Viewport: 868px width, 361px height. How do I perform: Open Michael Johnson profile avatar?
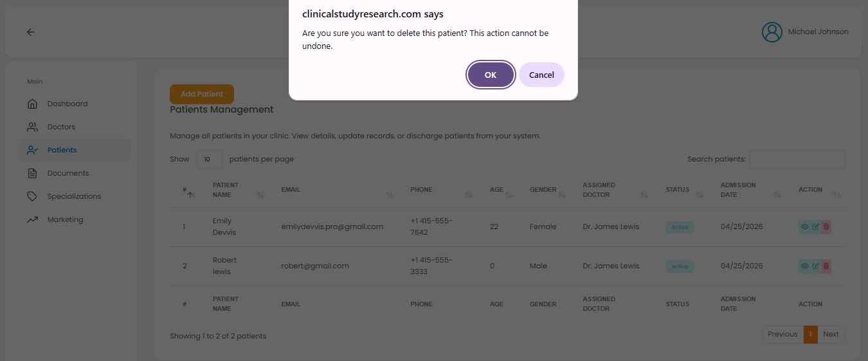coord(772,32)
